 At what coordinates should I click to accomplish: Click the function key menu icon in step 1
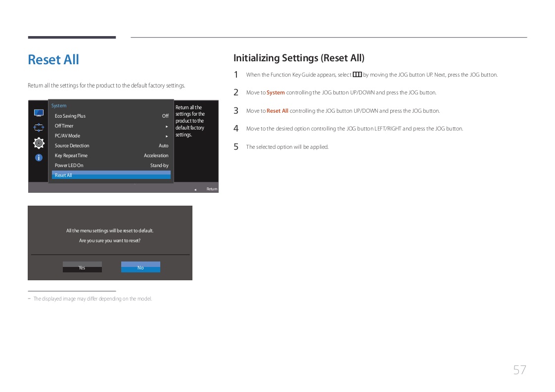coord(357,75)
